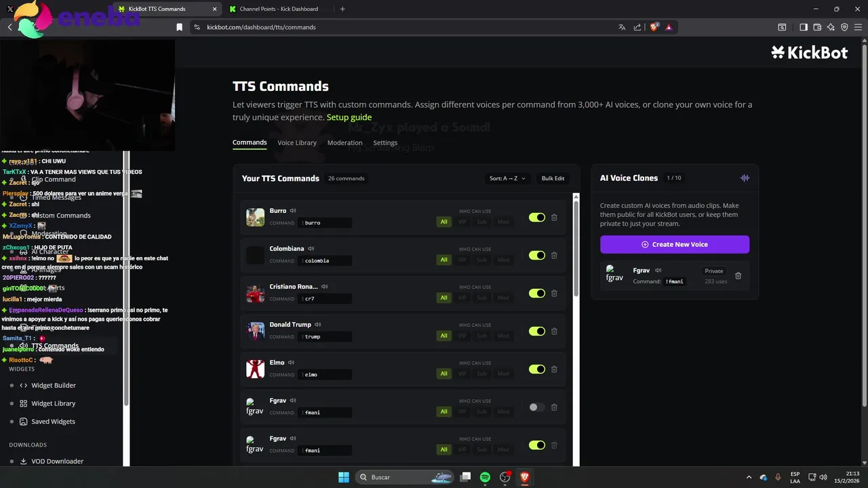The width and height of the screenshot is (868, 488).
Task: Delete the cr7 command with trash icon
Action: [554, 293]
